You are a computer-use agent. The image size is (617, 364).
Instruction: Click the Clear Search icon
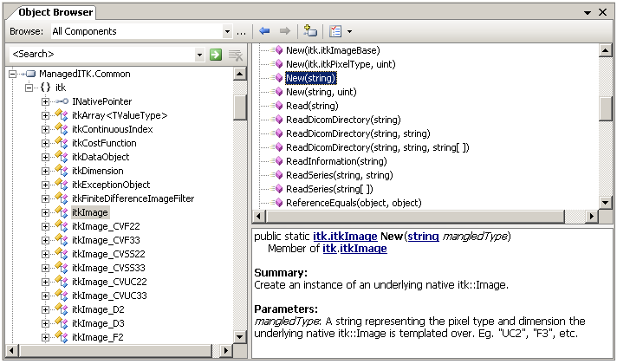point(234,55)
